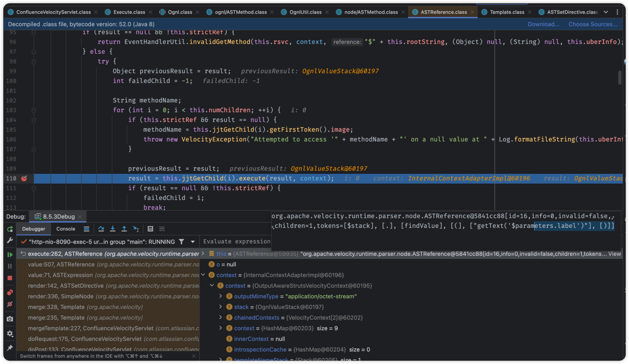Switch to the Debugger tab
This screenshot has height=364, width=629.
coord(34,229)
